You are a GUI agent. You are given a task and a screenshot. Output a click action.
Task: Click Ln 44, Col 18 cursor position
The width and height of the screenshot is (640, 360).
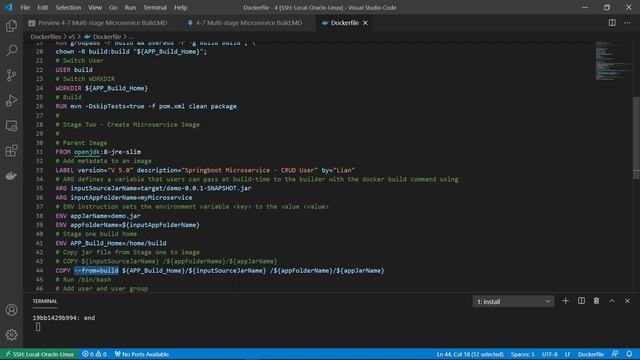470,354
